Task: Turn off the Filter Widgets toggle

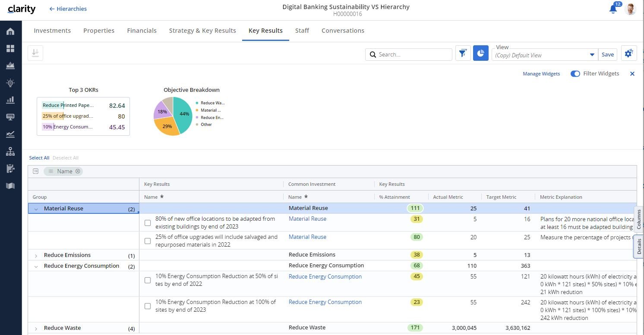Action: (x=575, y=74)
